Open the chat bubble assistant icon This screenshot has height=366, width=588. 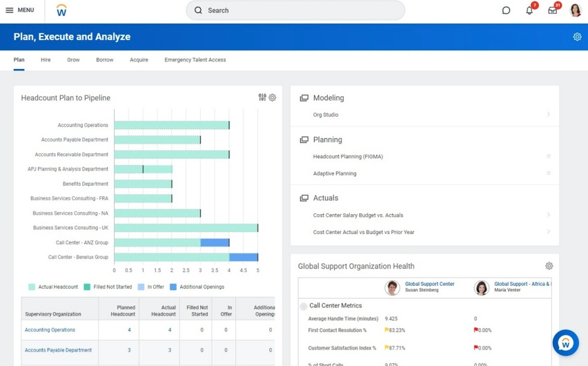click(506, 10)
